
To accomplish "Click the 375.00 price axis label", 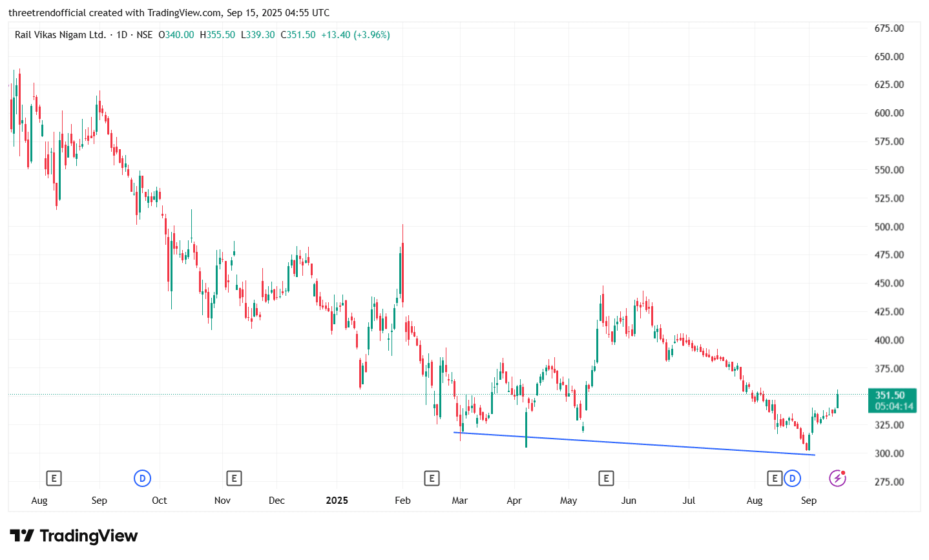I will pos(890,369).
